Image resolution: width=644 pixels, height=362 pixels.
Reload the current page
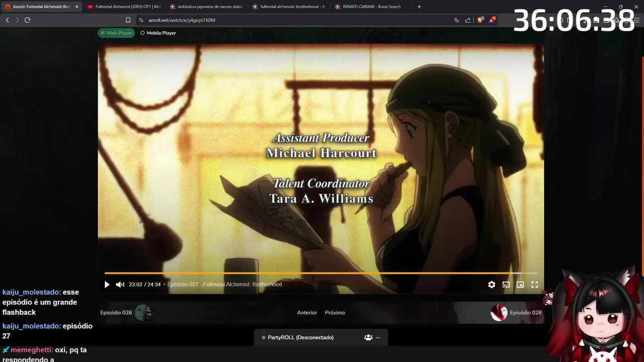(x=28, y=20)
